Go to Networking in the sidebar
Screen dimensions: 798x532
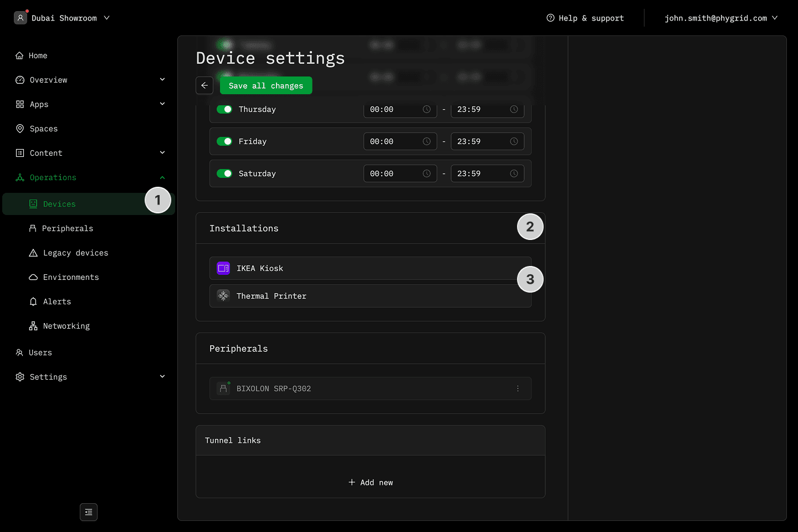tap(66, 326)
